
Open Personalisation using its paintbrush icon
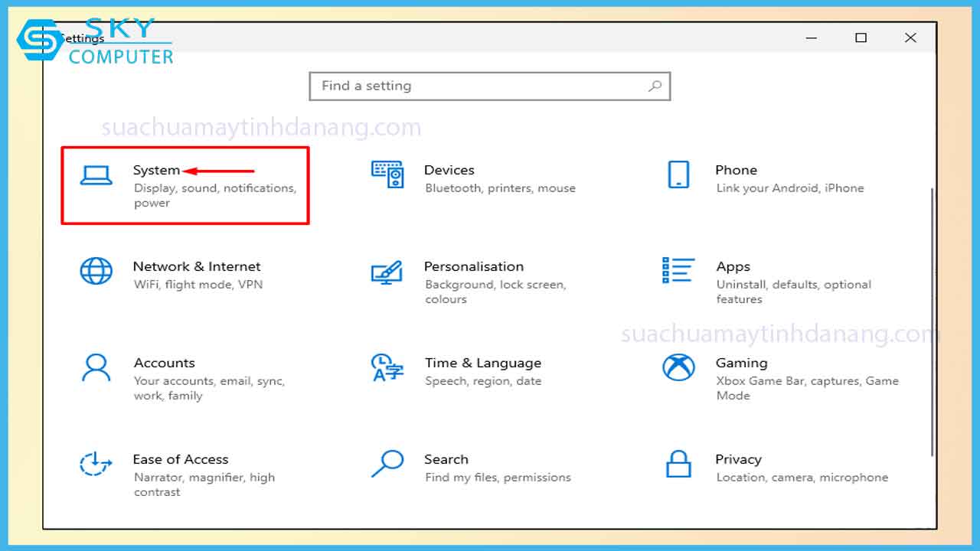coord(387,272)
